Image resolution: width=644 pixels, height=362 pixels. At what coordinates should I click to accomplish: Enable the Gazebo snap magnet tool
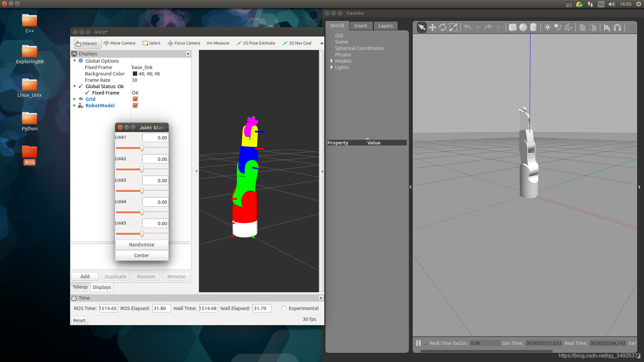[617, 27]
